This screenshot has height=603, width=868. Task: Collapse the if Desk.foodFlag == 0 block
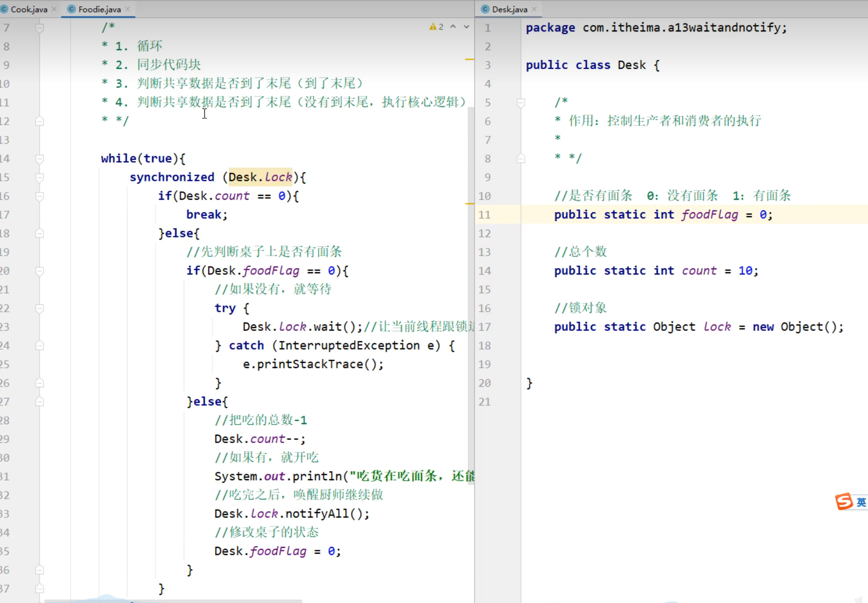click(x=40, y=271)
